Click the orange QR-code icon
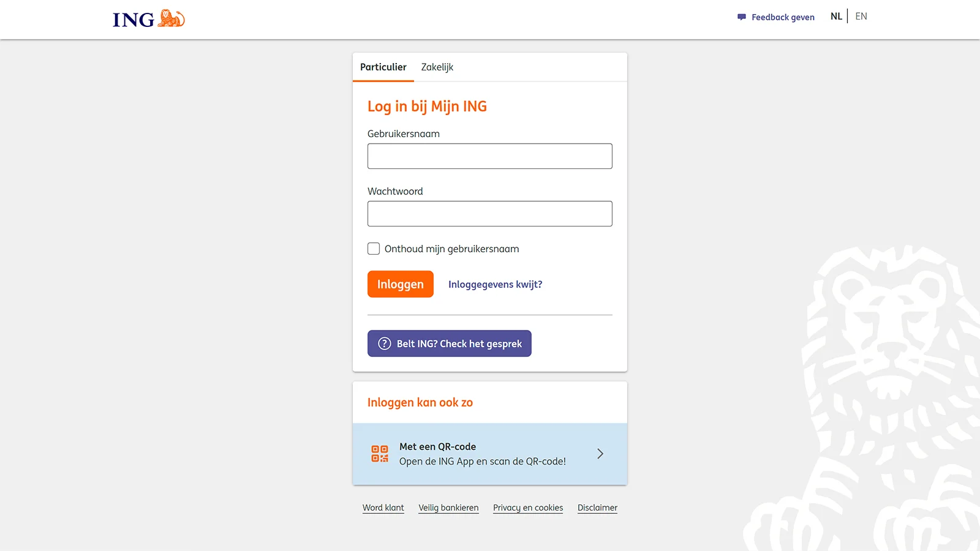 [x=380, y=453]
